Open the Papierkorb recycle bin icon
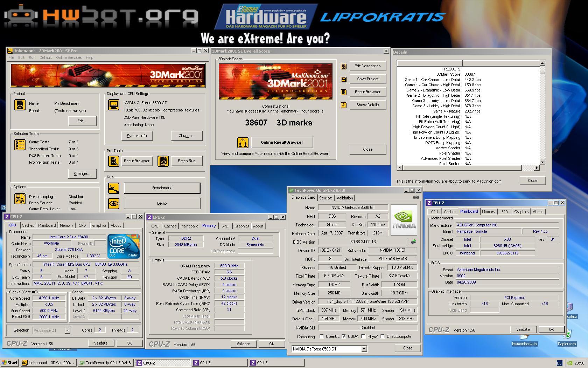The height and width of the screenshot is (368, 588). click(567, 338)
